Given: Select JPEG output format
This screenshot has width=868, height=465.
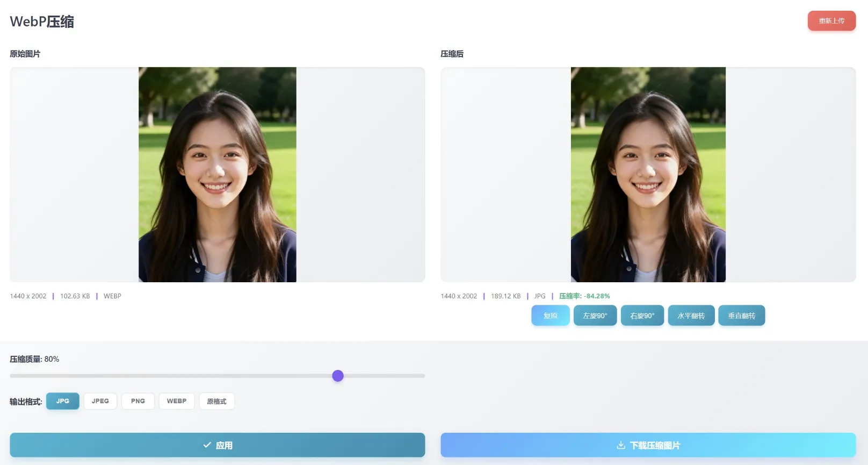Looking at the screenshot, I should (100, 401).
